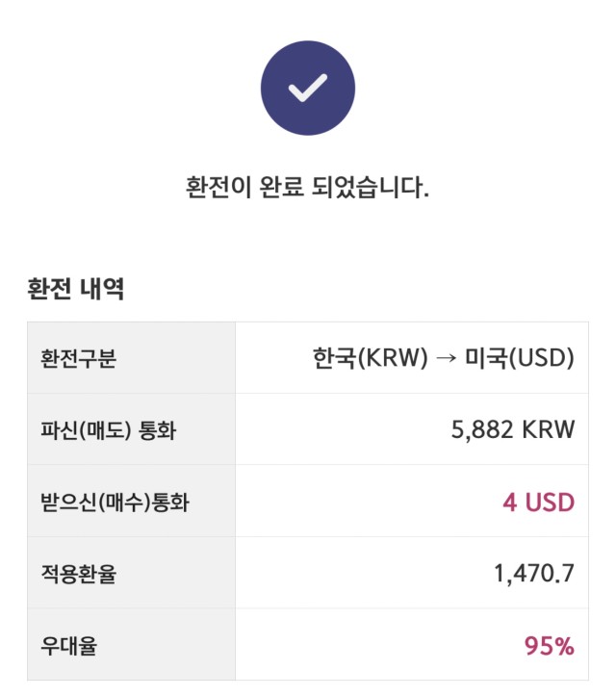Click the 95% preferential rate value

(x=550, y=645)
